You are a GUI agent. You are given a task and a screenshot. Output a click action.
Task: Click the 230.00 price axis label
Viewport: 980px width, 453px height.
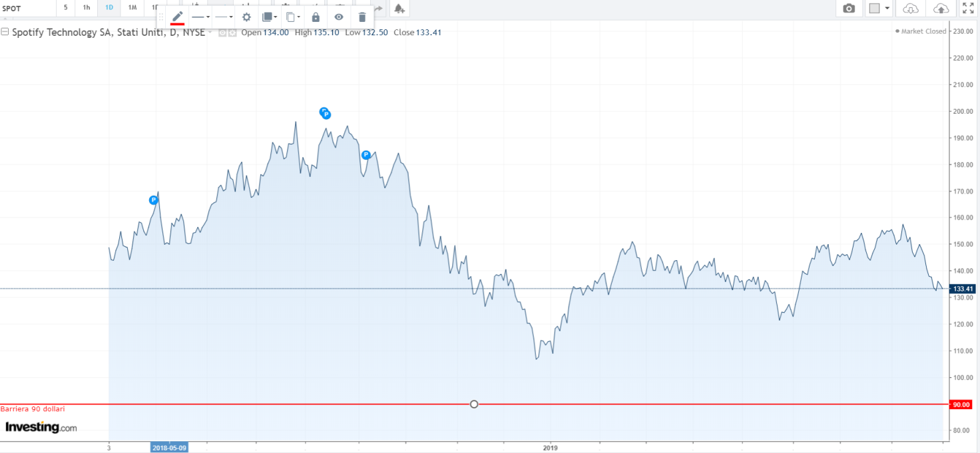[x=962, y=31]
